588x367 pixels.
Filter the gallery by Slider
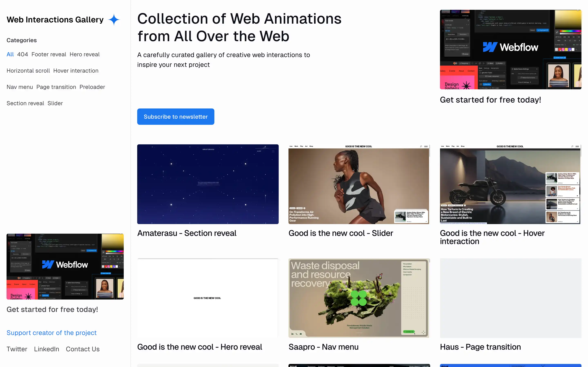(x=55, y=103)
